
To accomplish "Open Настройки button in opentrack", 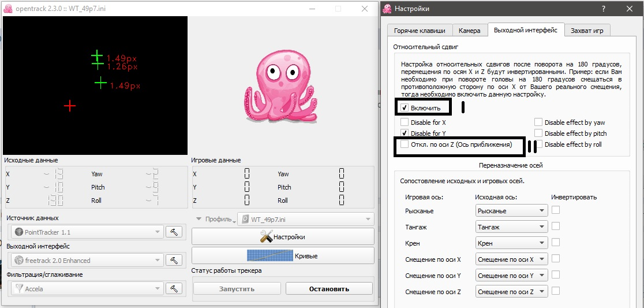I will 283,236.
